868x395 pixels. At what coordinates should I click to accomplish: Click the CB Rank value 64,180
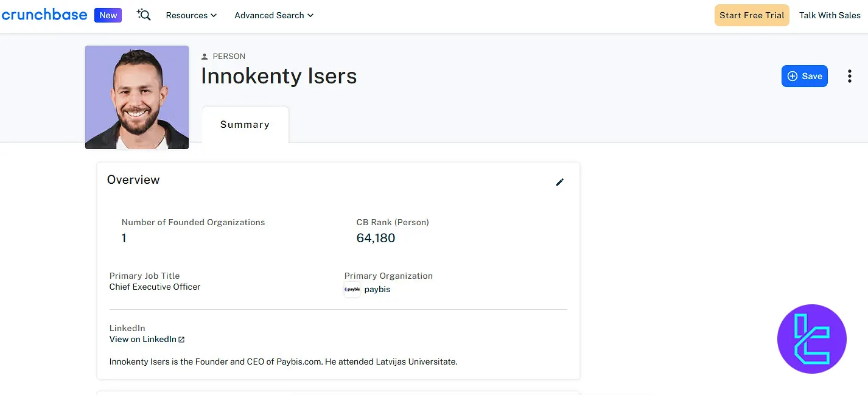tap(376, 238)
